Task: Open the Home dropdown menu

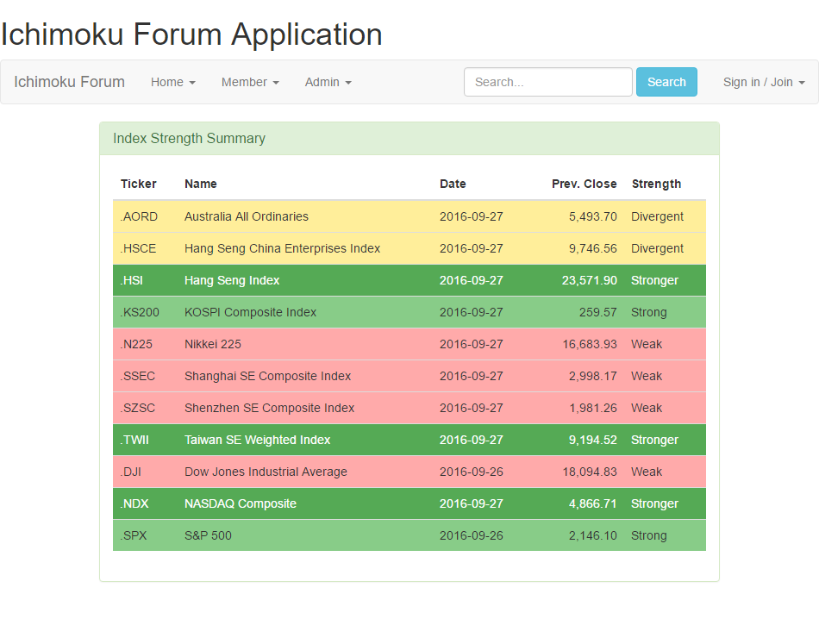Action: click(172, 82)
